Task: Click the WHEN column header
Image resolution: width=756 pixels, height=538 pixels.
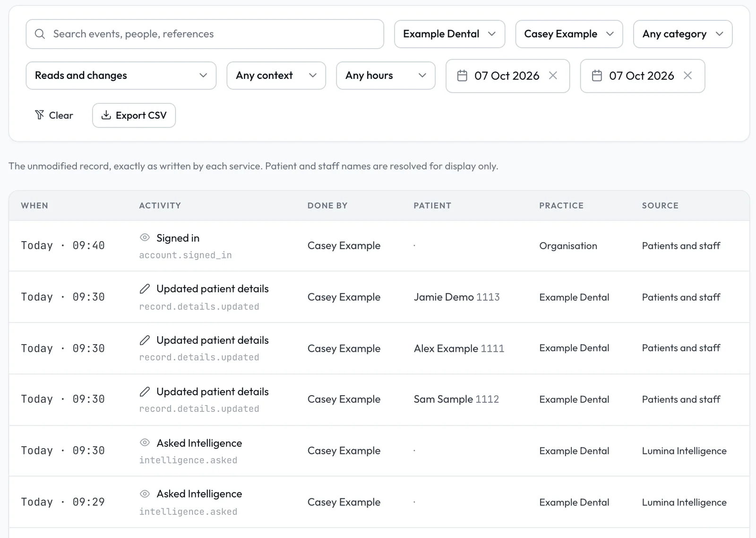Action: point(34,206)
